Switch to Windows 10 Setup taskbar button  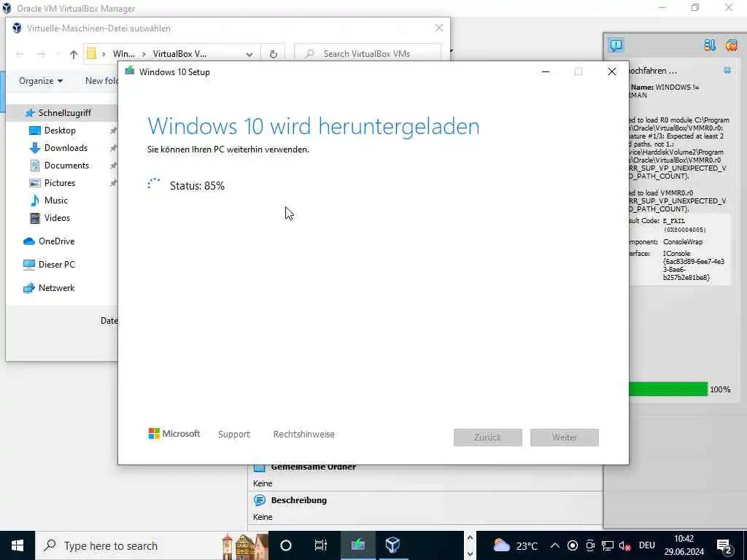pos(357,545)
